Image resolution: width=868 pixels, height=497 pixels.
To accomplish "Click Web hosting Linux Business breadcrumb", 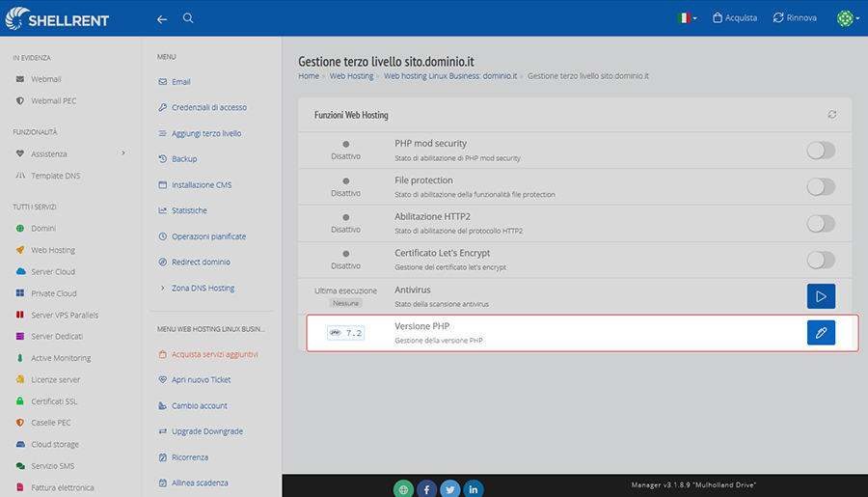I will [x=450, y=76].
